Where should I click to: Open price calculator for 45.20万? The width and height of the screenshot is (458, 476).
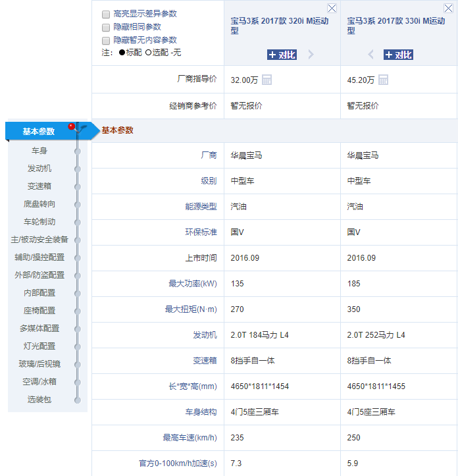pos(383,80)
